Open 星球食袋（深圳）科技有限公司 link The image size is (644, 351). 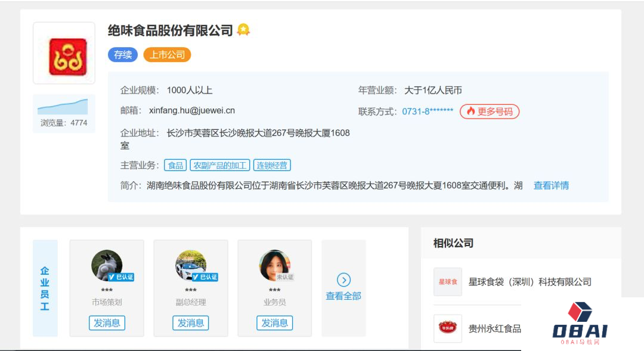[x=530, y=282]
